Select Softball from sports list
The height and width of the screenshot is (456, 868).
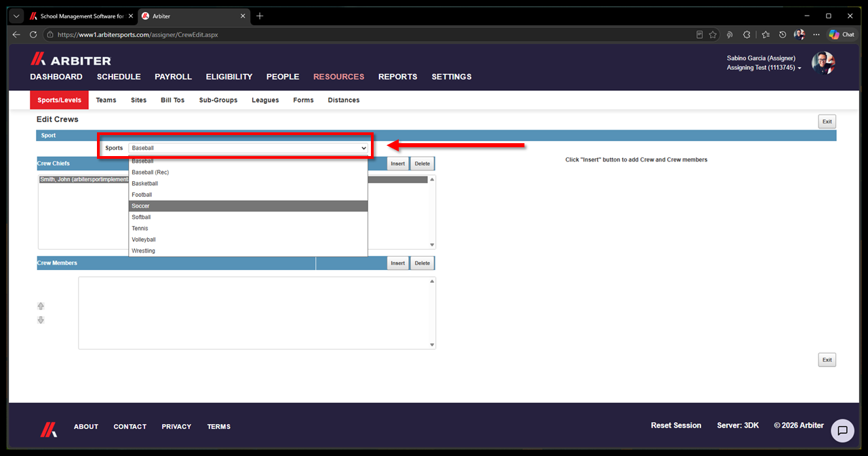tap(248, 217)
